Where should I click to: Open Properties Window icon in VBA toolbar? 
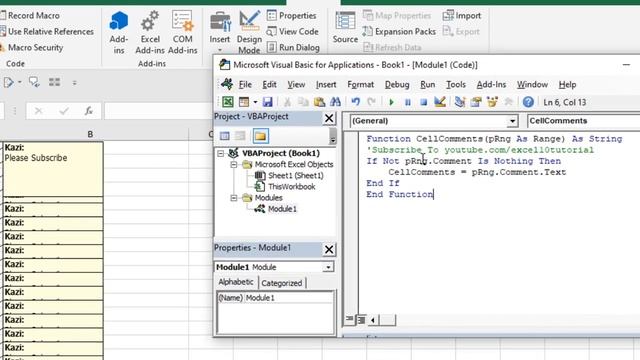[476, 102]
